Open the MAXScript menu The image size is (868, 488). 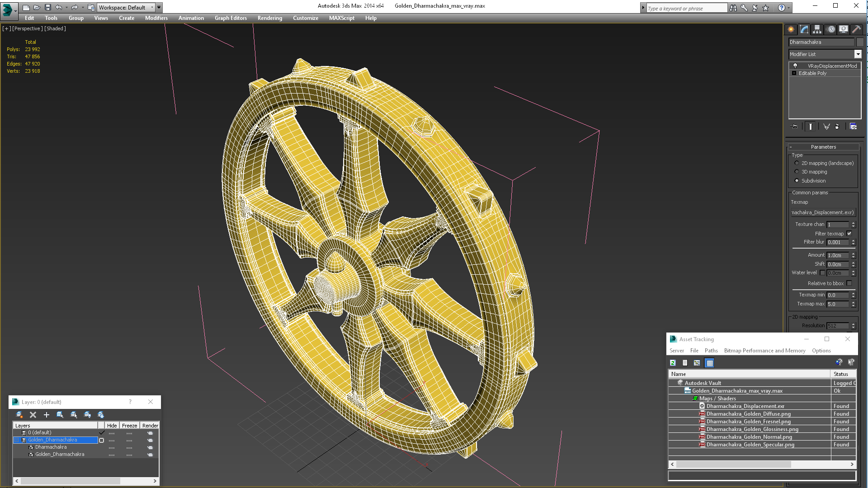click(x=342, y=18)
